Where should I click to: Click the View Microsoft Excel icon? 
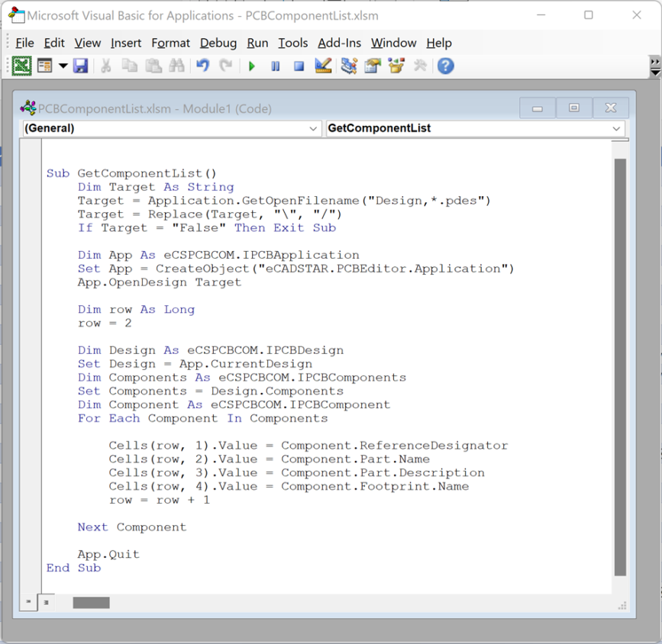20,66
